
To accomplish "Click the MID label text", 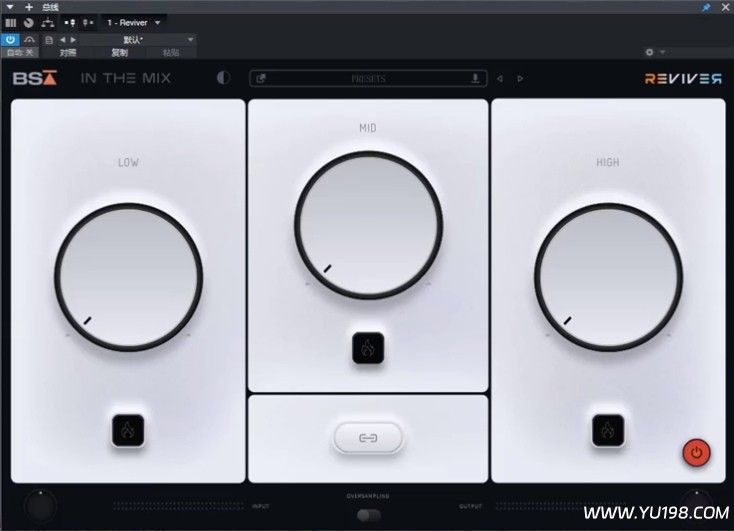I will click(368, 128).
